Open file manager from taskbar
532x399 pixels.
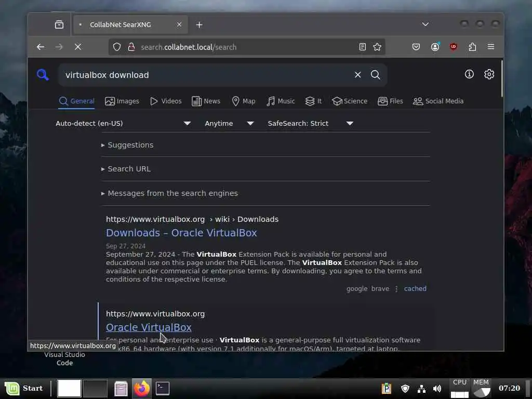click(x=121, y=389)
